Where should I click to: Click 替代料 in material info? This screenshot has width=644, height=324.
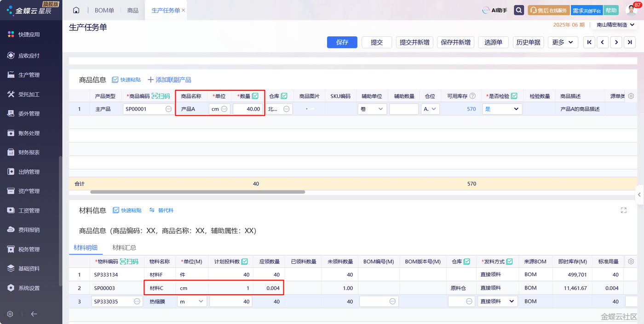[x=161, y=210]
